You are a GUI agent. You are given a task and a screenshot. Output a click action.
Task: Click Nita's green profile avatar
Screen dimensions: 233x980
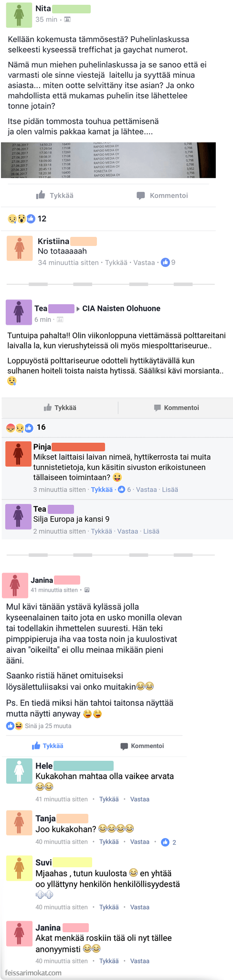click(x=19, y=14)
